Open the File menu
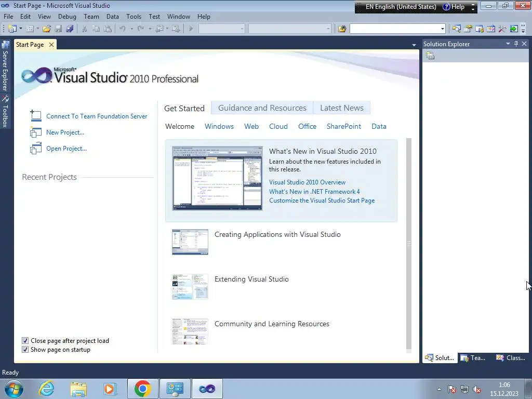Image resolution: width=532 pixels, height=399 pixels. [8, 16]
